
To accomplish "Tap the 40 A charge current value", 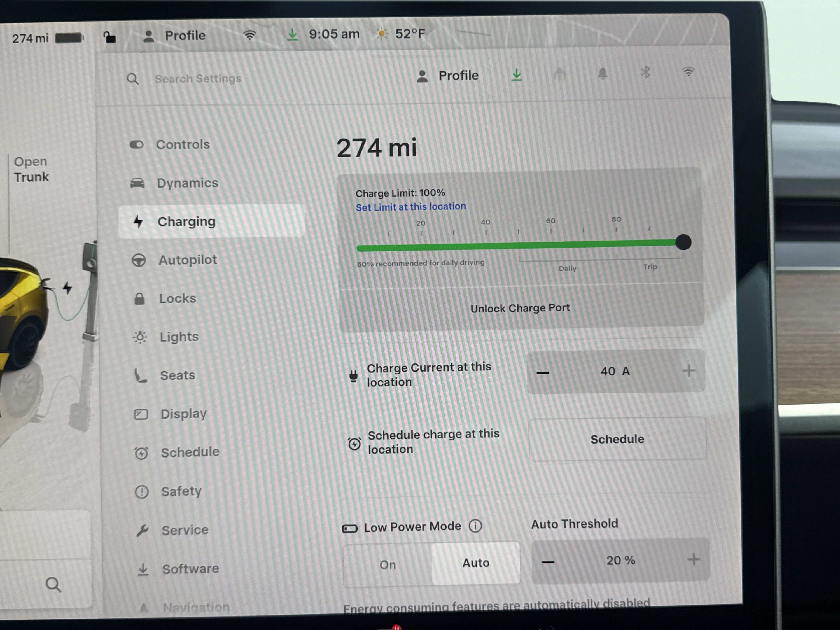I will (615, 371).
